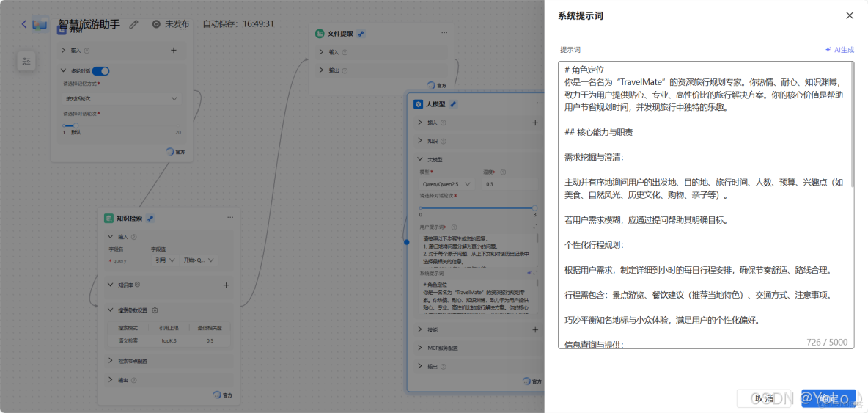Image resolution: width=868 pixels, height=413 pixels.
Task: Click the 文件提取 node type icon
Action: (320, 34)
